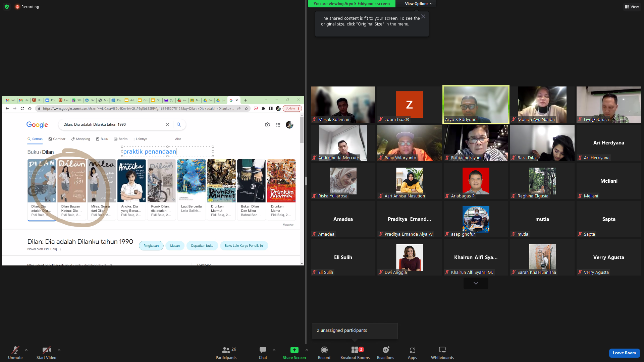Click Buku Lain Karya Penulis Ini chip
This screenshot has width=644, height=362.
tap(244, 246)
